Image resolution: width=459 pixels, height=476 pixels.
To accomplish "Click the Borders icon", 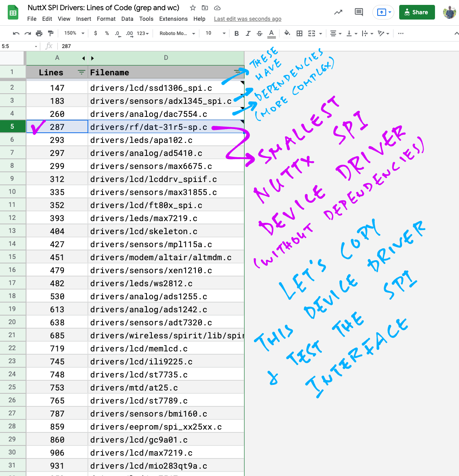I will [x=299, y=33].
